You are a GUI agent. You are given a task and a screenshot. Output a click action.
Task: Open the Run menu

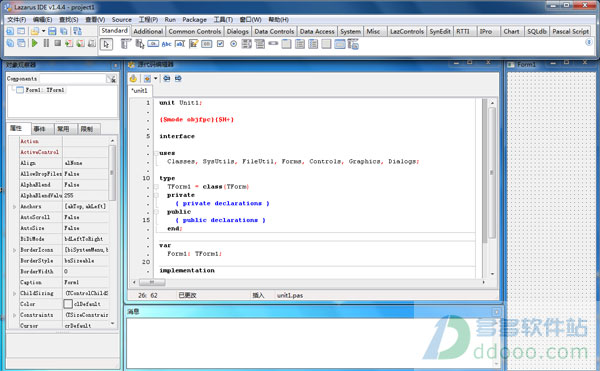point(170,20)
